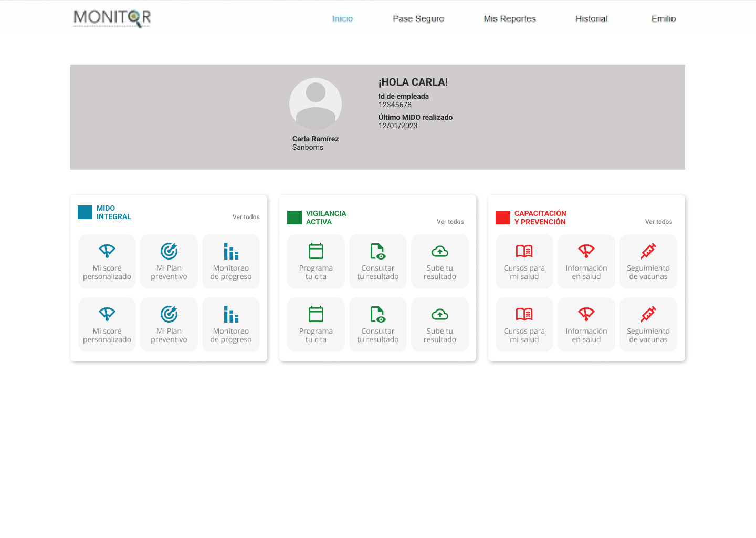Select the first-row Mi Plan preventivo target icon
The image size is (756, 538).
pyautogui.click(x=169, y=251)
